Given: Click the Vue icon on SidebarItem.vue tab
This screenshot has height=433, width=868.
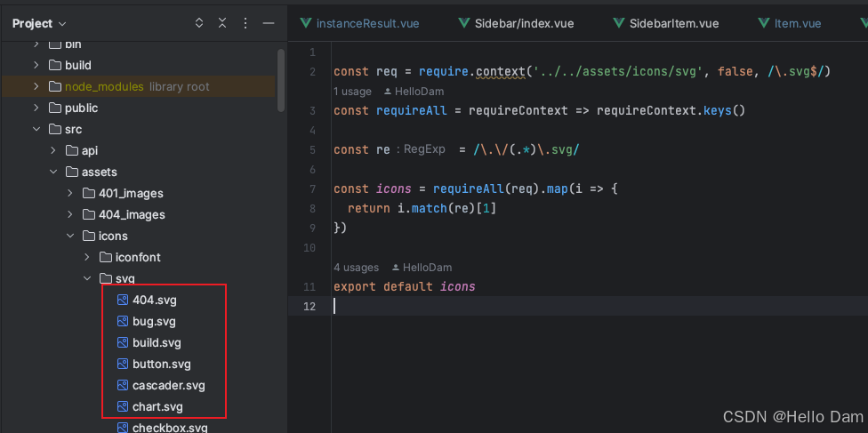Looking at the screenshot, I should tap(618, 23).
